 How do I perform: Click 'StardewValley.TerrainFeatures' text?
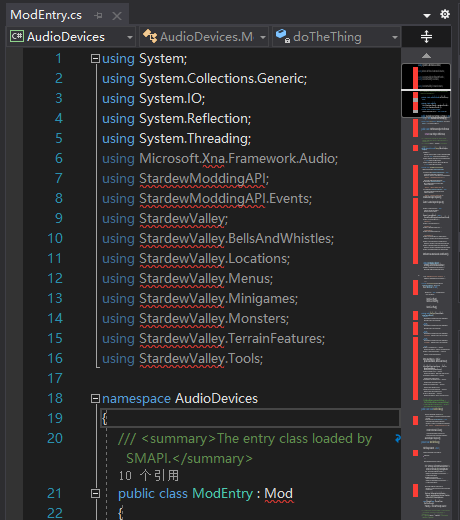[230, 339]
